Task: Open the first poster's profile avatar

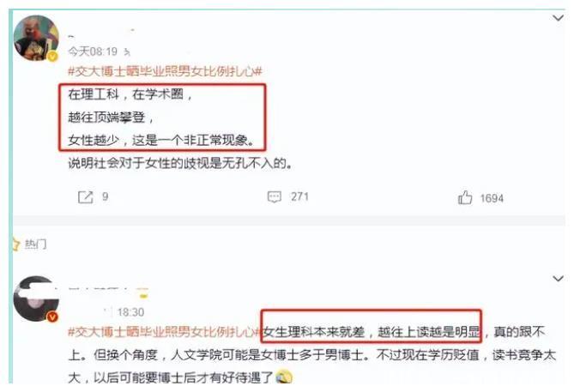Action: (x=36, y=38)
